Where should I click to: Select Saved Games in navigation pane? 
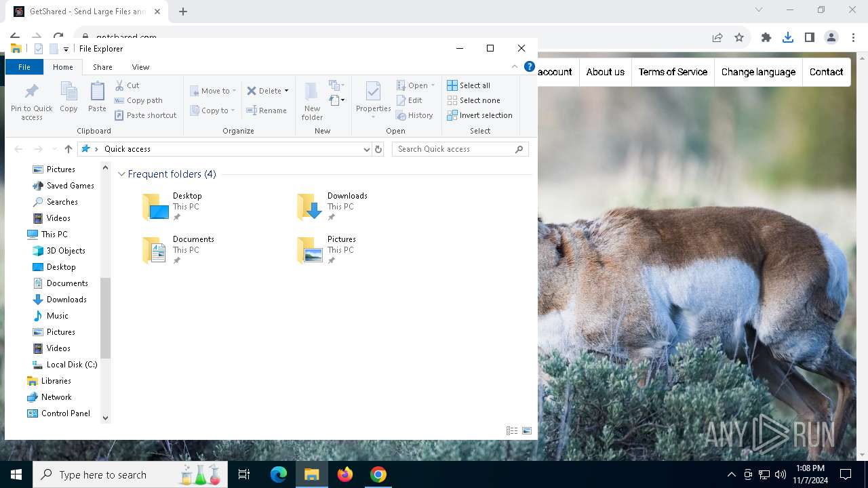[70, 186]
